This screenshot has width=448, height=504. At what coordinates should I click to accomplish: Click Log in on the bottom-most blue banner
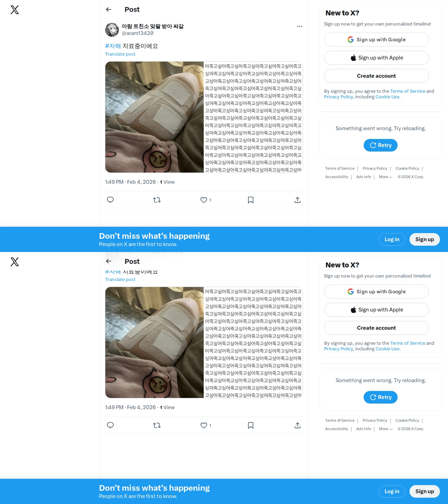(392, 491)
